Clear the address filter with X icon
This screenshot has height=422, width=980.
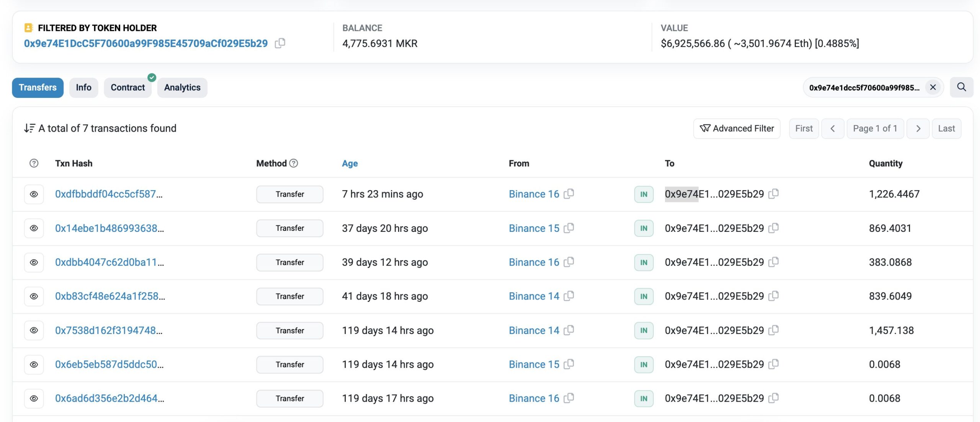tap(933, 87)
